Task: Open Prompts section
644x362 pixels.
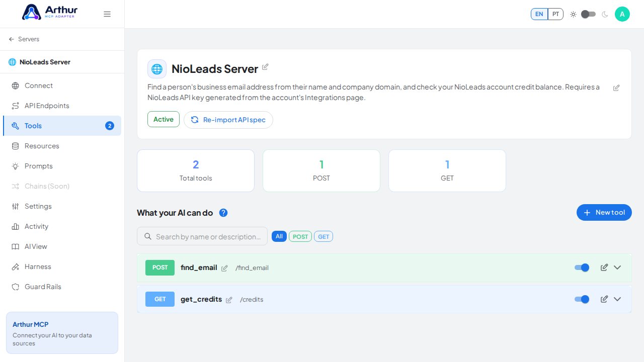Action: coord(62,166)
